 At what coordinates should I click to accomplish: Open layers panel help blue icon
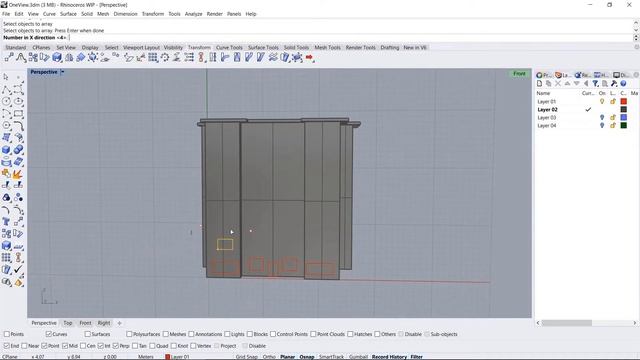click(623, 84)
